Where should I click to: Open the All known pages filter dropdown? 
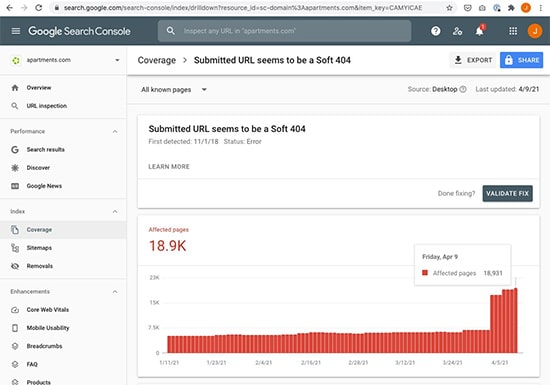click(174, 89)
